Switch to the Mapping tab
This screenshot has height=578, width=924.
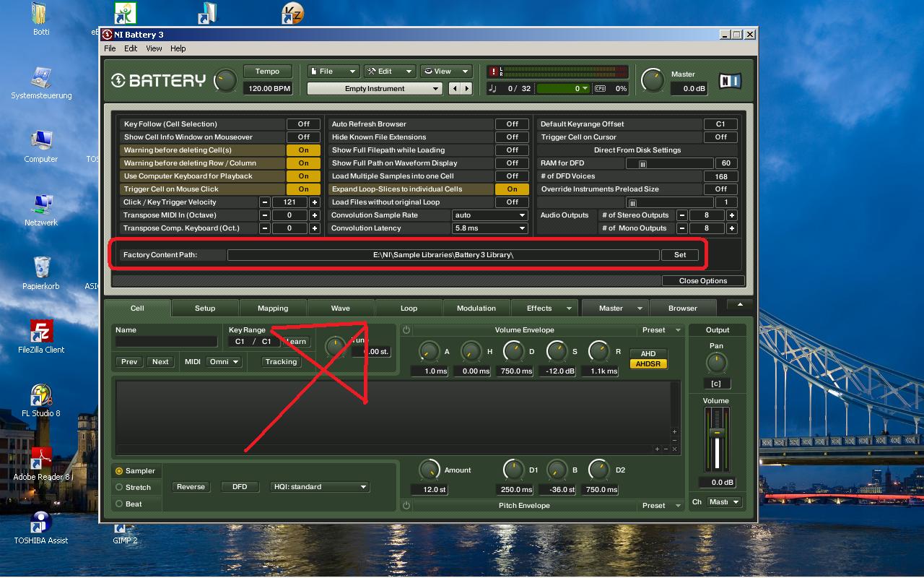273,309
